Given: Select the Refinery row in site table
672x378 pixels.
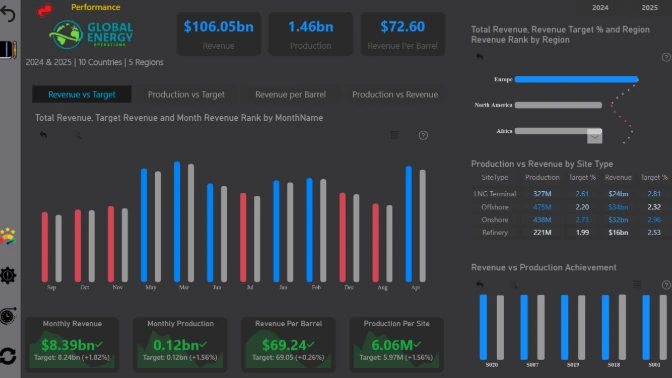Looking at the screenshot, I should tap(570, 233).
